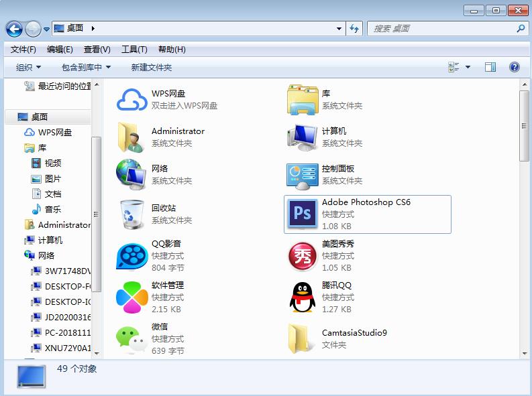Viewport: 532px width, 396px height.
Task: Select 网络 in the navigation pane
Action: pos(39,255)
